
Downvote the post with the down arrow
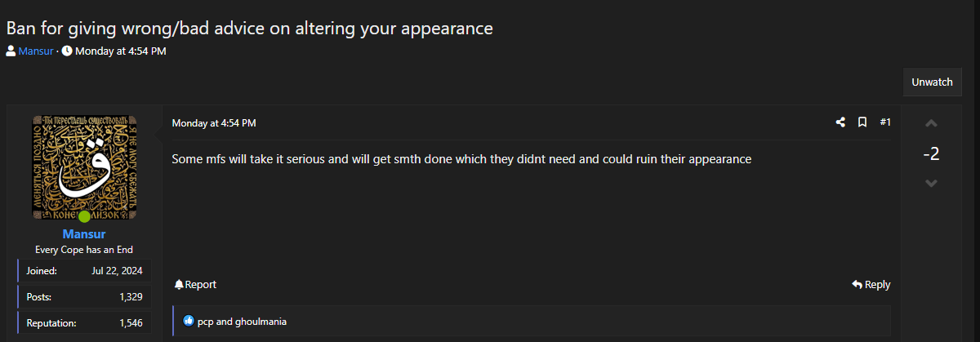coord(931,183)
